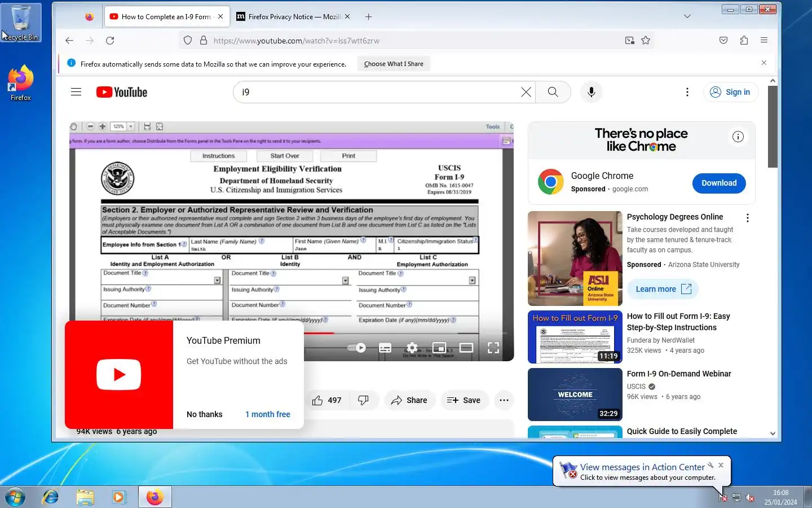Open YouTube settings three-dot menu
The width and height of the screenshot is (812, 508).
tap(687, 92)
